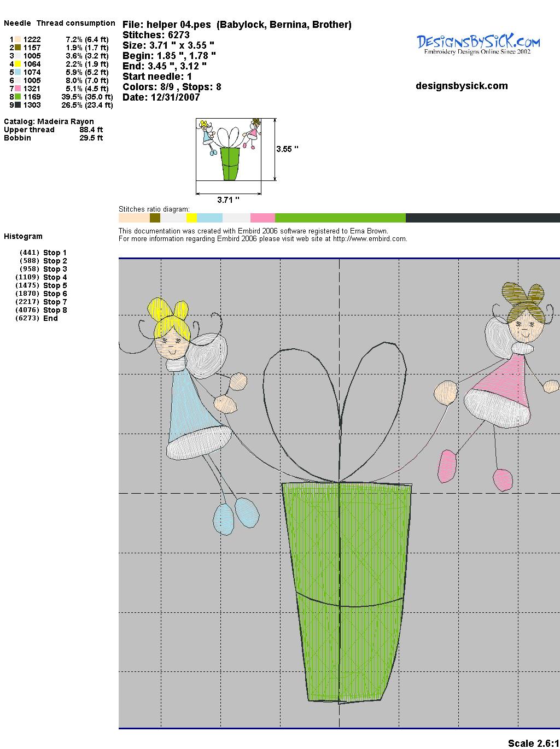The image size is (560, 749).
Task: Pick the pink swatch for thread 1321
Action: coord(18,89)
